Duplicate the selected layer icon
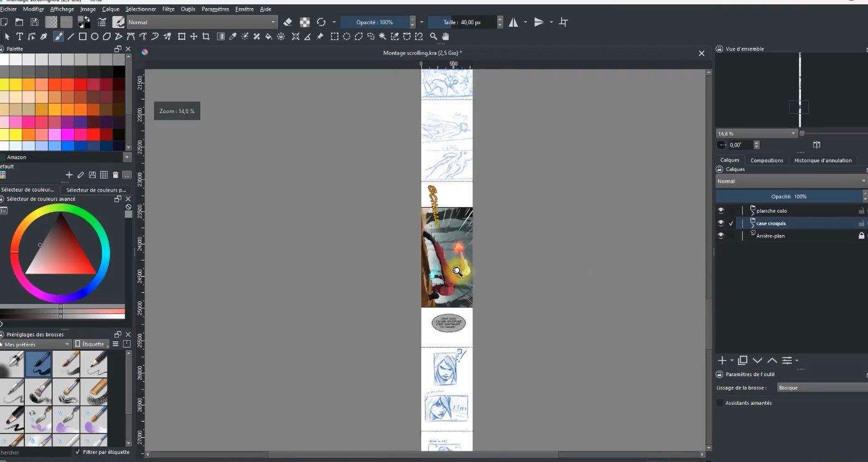Image resolution: width=868 pixels, height=462 pixels. coord(742,360)
